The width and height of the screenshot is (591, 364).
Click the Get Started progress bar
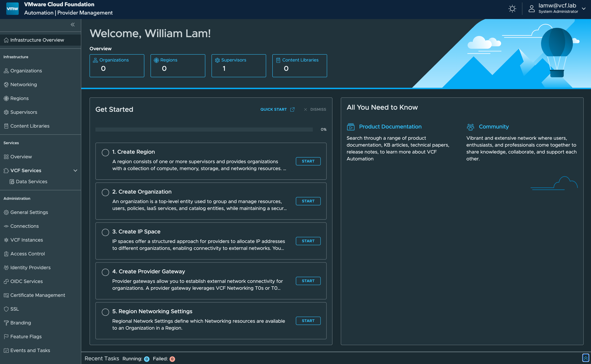pos(203,129)
